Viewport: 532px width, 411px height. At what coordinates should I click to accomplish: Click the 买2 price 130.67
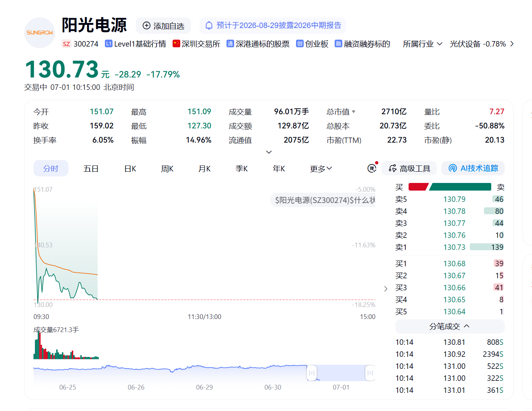pos(454,276)
